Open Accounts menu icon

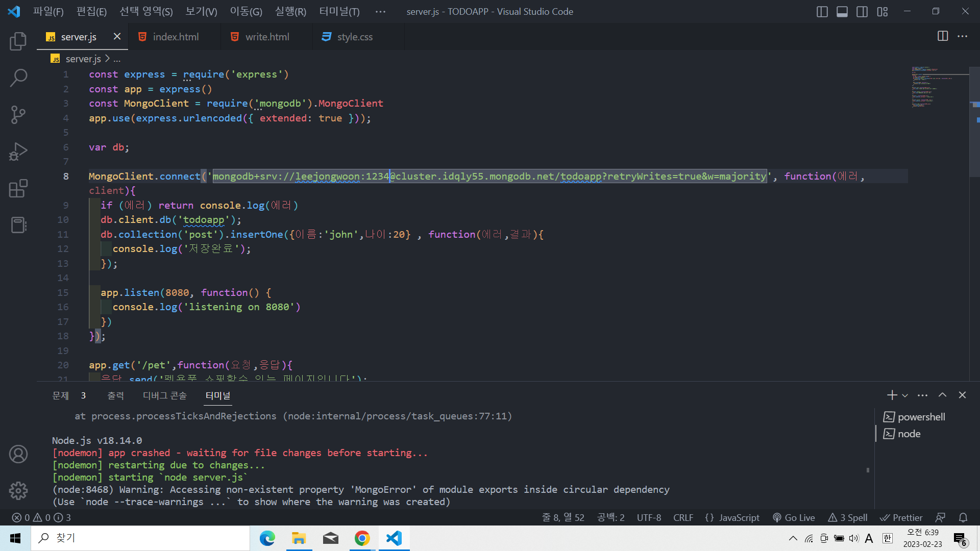18,454
